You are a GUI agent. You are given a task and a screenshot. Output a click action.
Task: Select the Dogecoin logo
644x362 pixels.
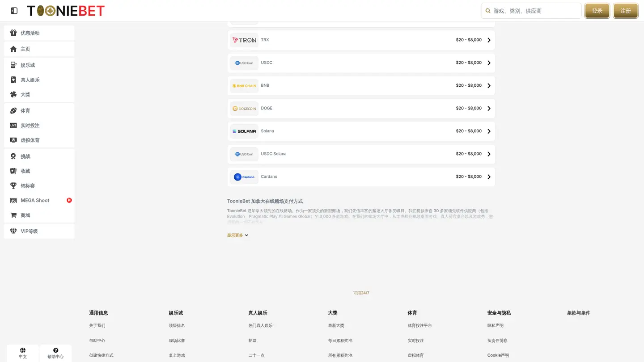pos(244,109)
